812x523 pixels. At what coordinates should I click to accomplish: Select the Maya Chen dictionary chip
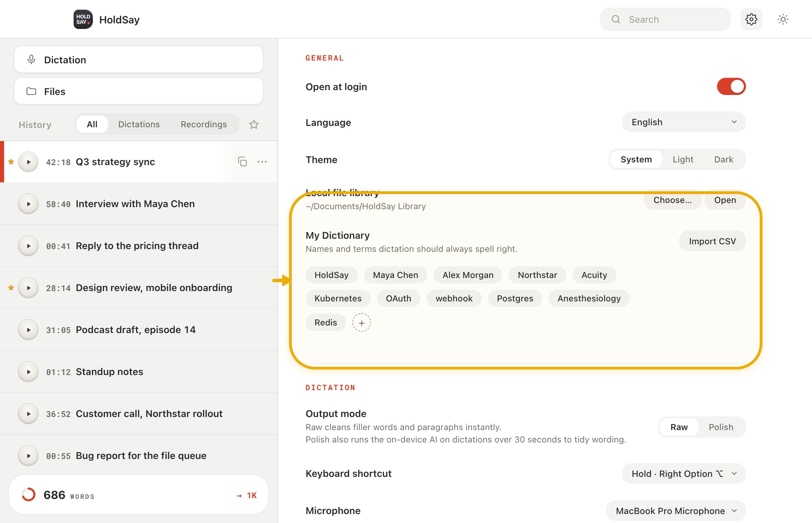[395, 275]
